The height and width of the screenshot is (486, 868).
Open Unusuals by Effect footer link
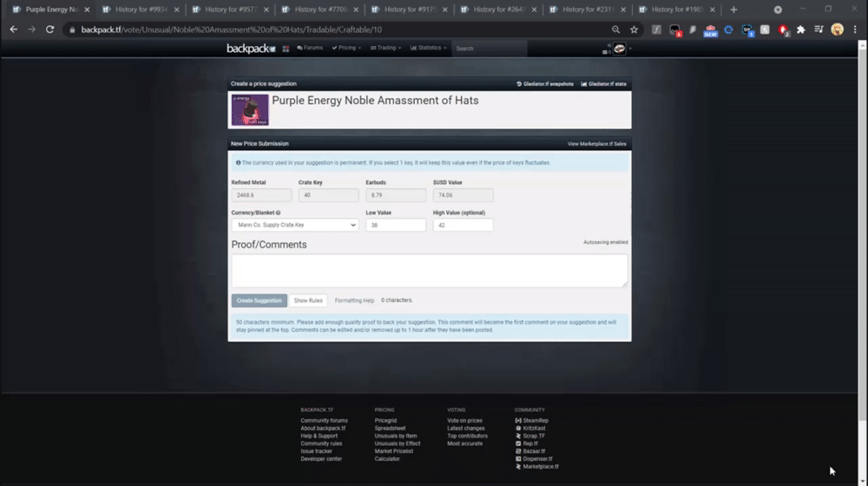pos(397,443)
